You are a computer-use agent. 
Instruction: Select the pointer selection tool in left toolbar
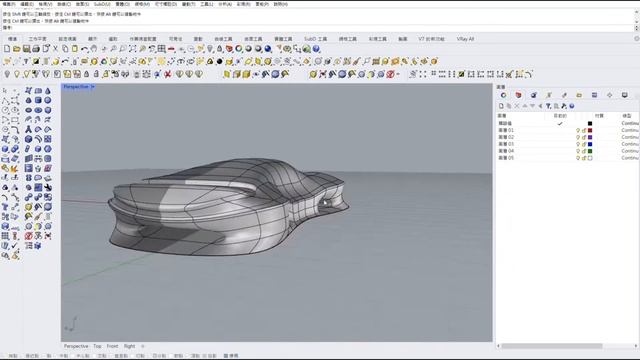tap(5, 90)
